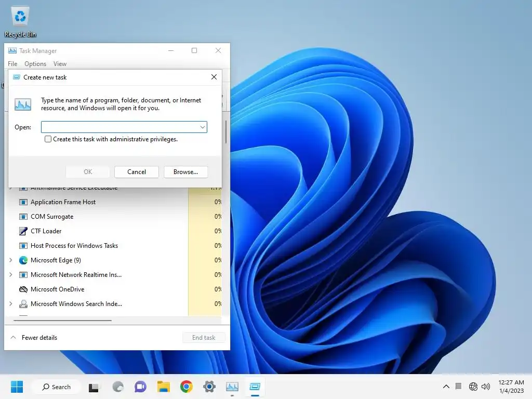Minimize the Task Manager window
The width and height of the screenshot is (532, 399).
(x=171, y=50)
